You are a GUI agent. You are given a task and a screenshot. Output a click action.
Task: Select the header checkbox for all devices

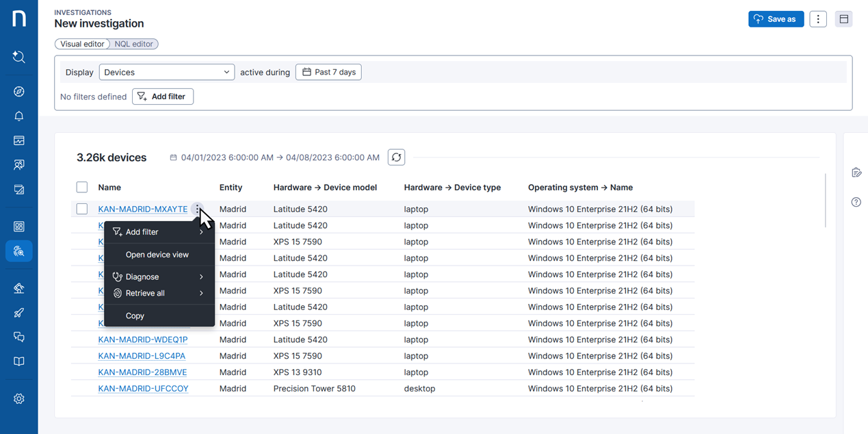[82, 188]
